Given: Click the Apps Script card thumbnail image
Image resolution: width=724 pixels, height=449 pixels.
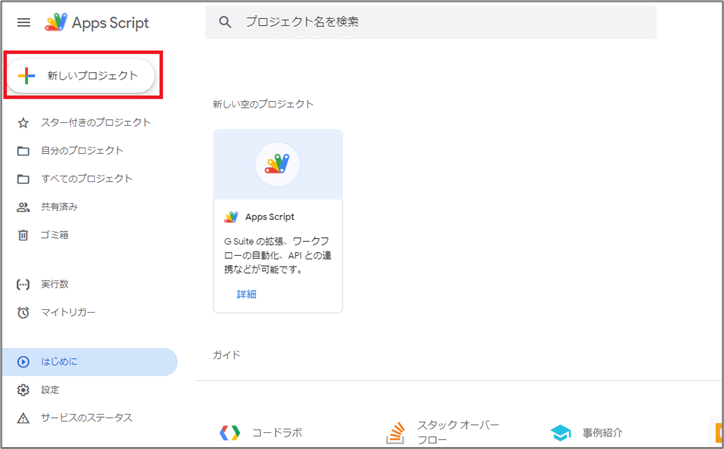Looking at the screenshot, I should click(278, 164).
